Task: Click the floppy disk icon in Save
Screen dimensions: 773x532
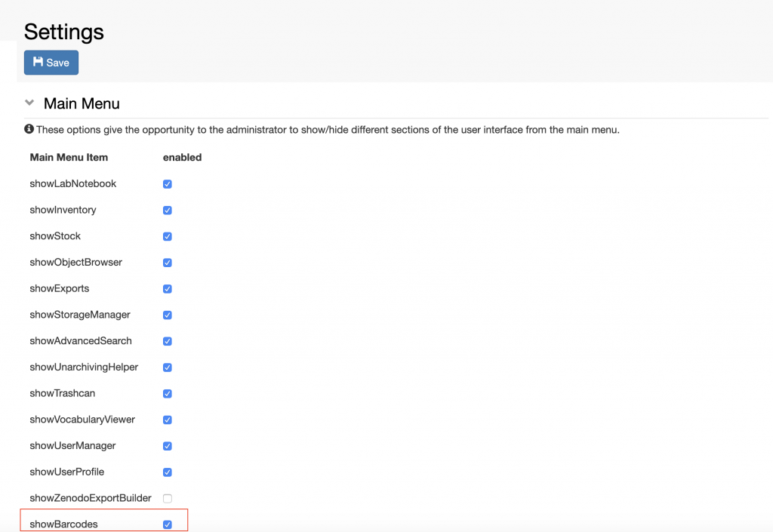Action: point(38,62)
